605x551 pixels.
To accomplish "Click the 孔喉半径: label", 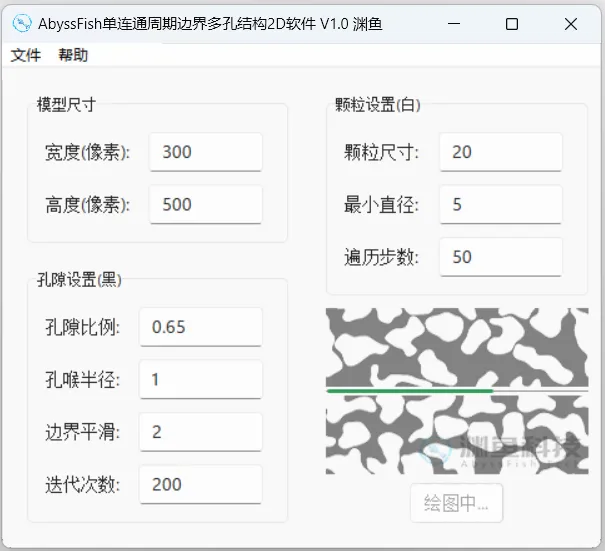I will point(83,380).
